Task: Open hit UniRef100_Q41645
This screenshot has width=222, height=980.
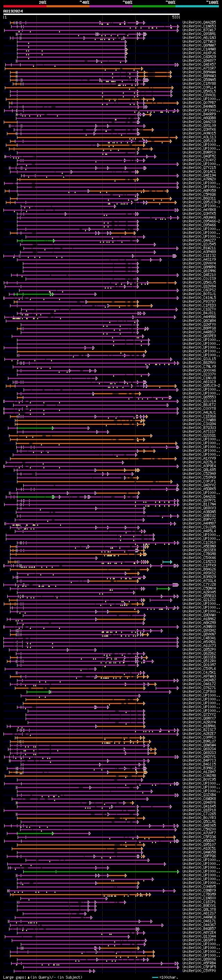Action: (199, 807)
